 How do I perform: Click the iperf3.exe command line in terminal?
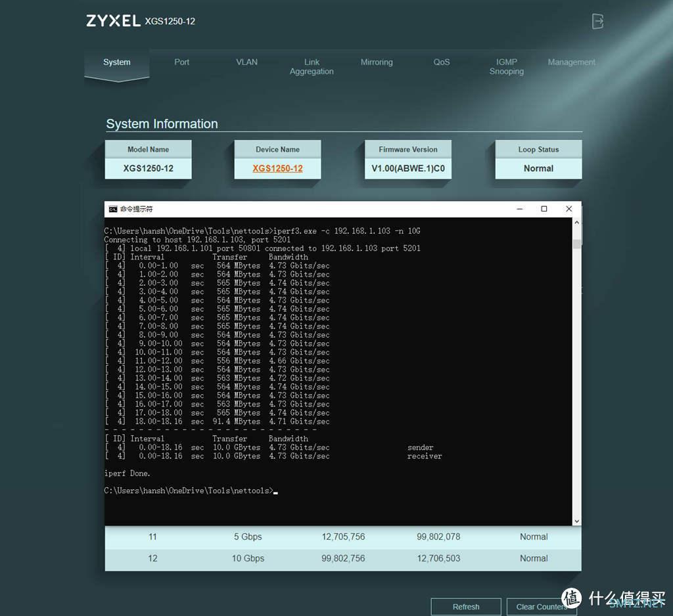point(262,231)
